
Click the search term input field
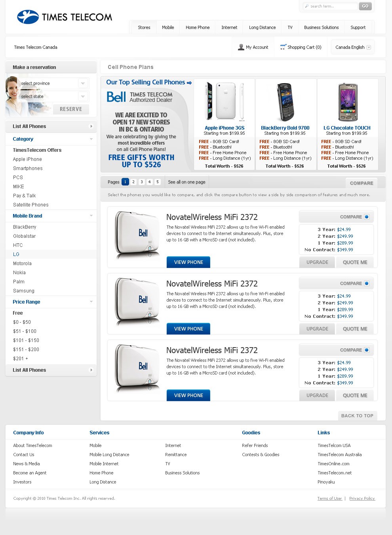click(x=330, y=6)
